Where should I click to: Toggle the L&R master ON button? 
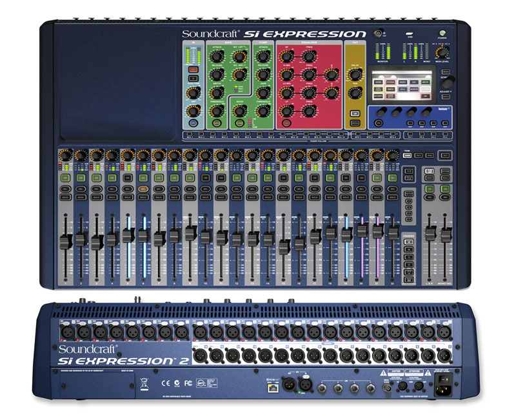pyautogui.click(x=429, y=189)
